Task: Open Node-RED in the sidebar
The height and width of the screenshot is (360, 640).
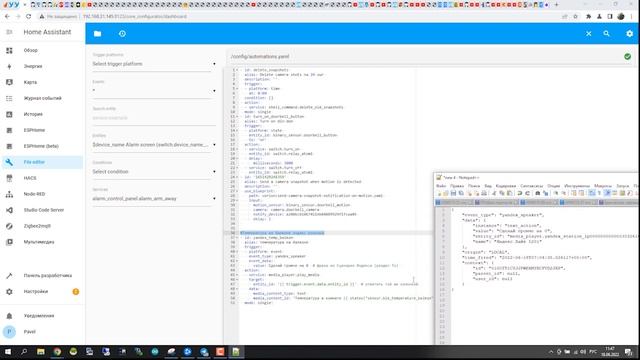Action: point(42,194)
